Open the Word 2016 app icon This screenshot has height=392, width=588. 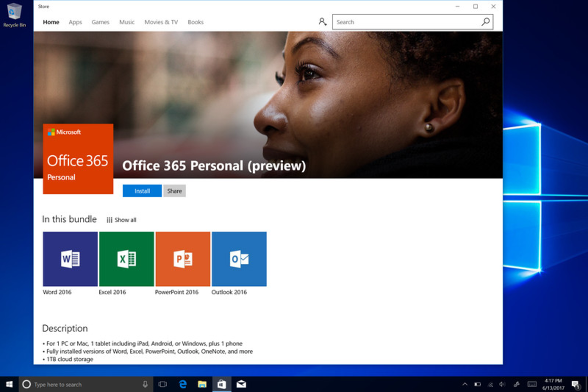pyautogui.click(x=70, y=258)
